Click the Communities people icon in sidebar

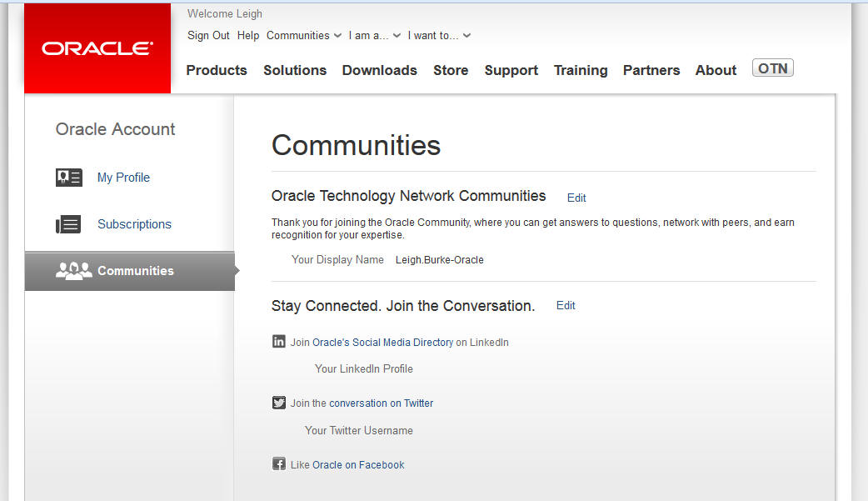point(73,270)
